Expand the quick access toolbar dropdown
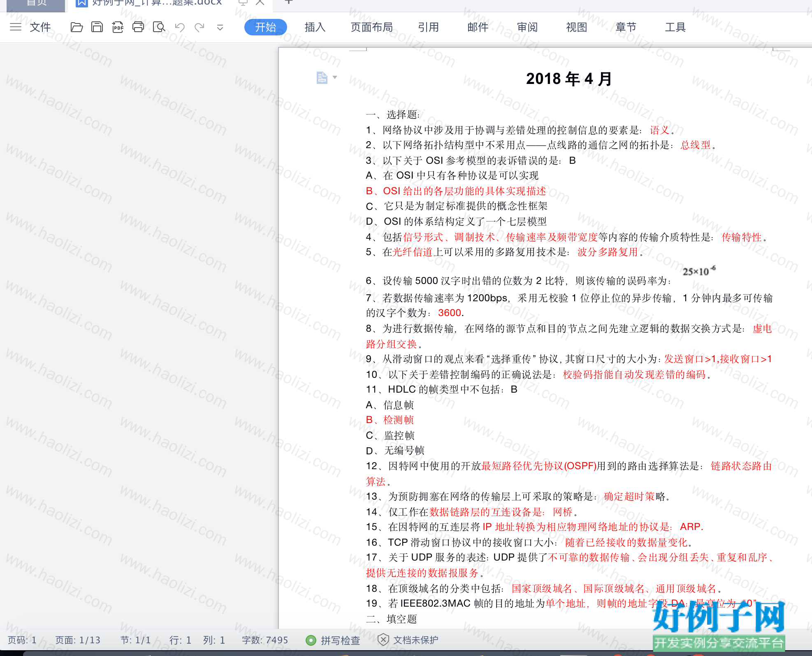Viewport: 812px width, 656px height. point(220,28)
